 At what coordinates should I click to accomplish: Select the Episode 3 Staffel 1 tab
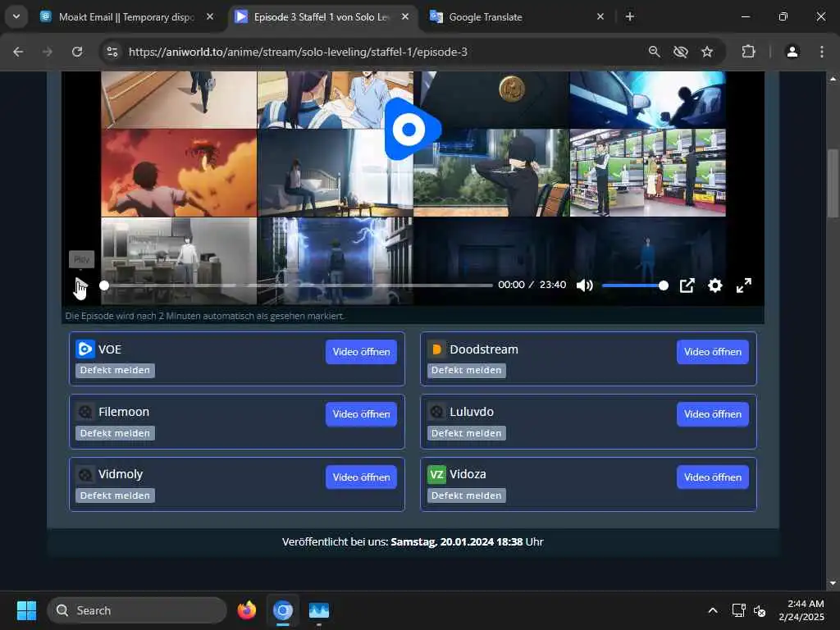tap(322, 16)
